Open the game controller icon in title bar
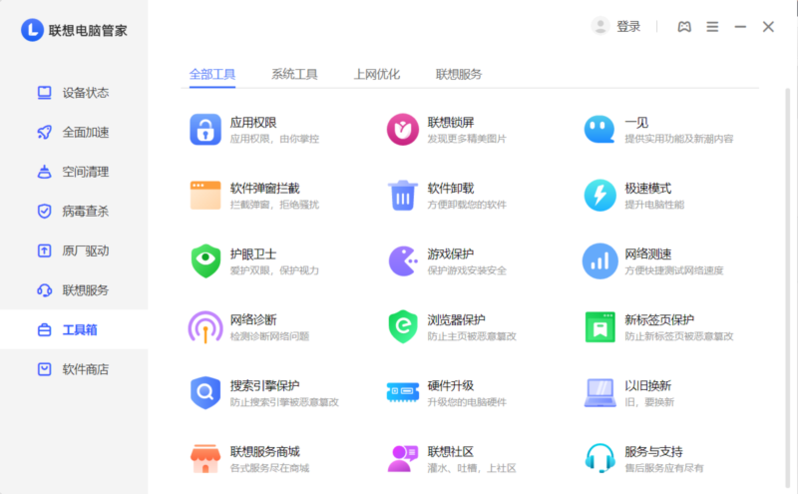This screenshot has height=494, width=798. (x=685, y=27)
